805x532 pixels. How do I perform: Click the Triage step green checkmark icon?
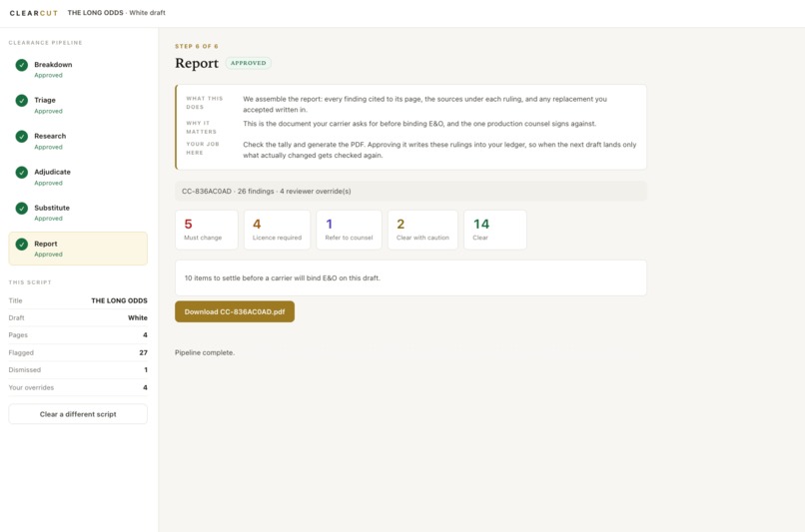pos(22,101)
